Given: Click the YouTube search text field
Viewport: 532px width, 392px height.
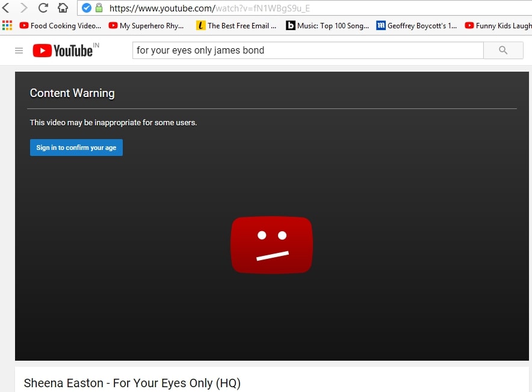Looking at the screenshot, I should click(308, 50).
